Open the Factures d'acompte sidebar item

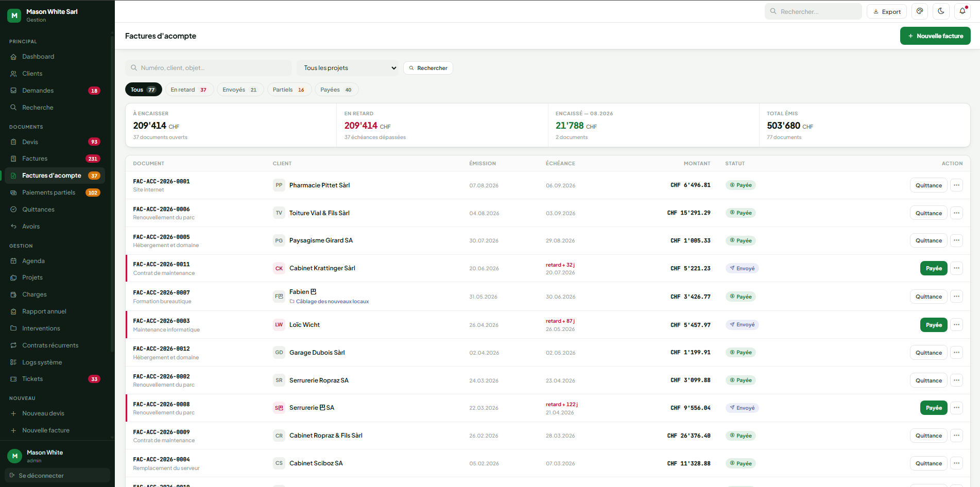coord(55,176)
